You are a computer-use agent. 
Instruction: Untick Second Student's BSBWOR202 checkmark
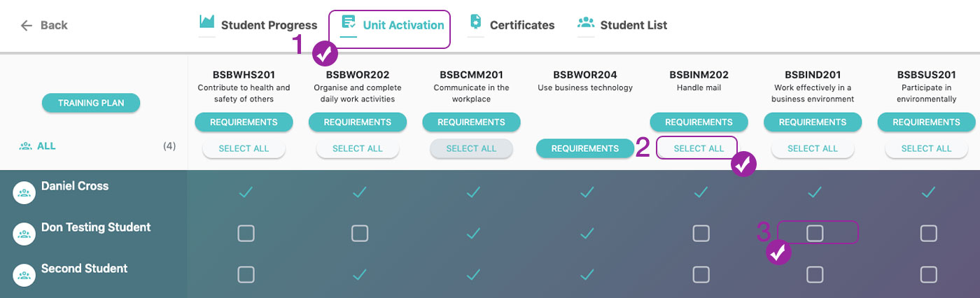click(360, 275)
